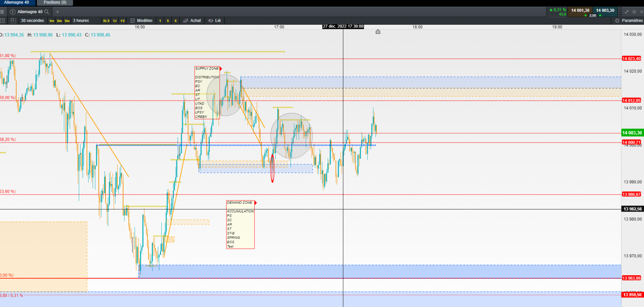Open the 3 heures history range dropdown
Screen dimensions: 644x307
pyautogui.click(x=81, y=21)
